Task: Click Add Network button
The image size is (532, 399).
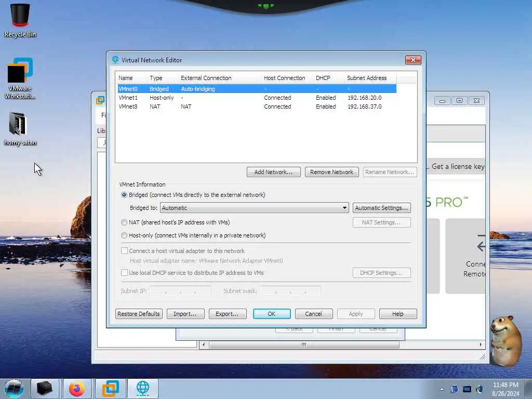Action: click(x=273, y=172)
